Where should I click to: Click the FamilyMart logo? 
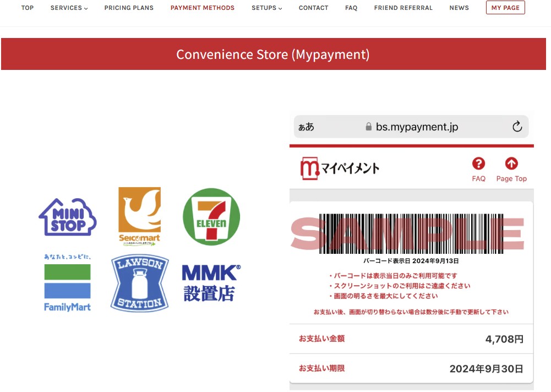pyautogui.click(x=67, y=282)
